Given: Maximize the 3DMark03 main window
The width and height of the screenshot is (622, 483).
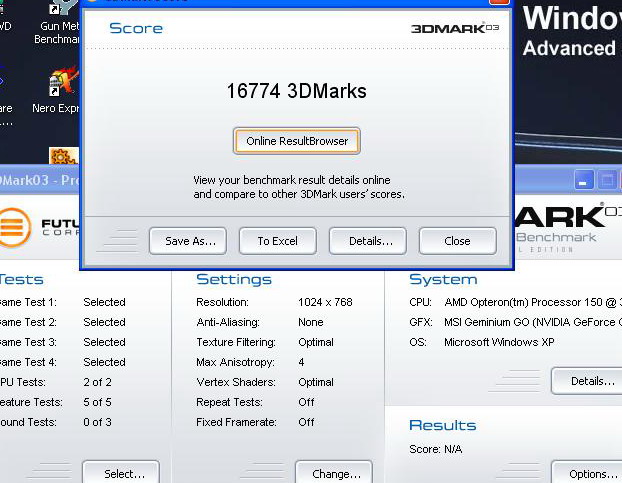Looking at the screenshot, I should 607,180.
